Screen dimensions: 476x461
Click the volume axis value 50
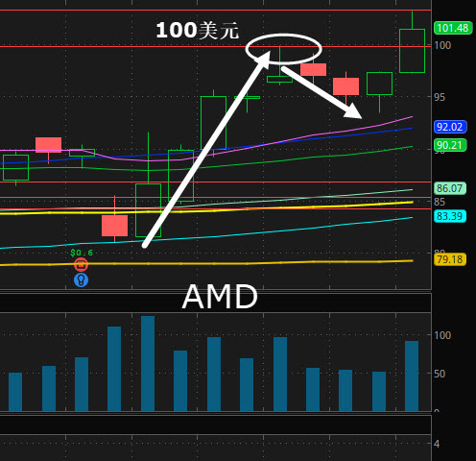(x=440, y=374)
